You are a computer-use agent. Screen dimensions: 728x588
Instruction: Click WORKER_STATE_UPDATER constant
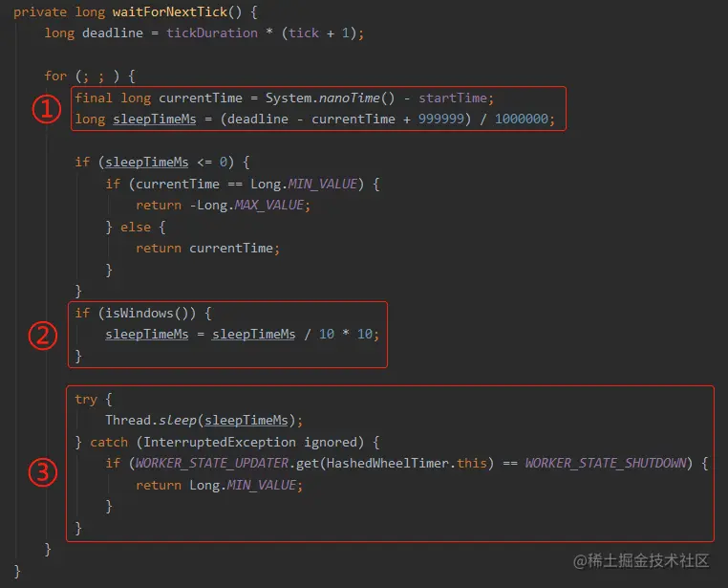coord(212,463)
